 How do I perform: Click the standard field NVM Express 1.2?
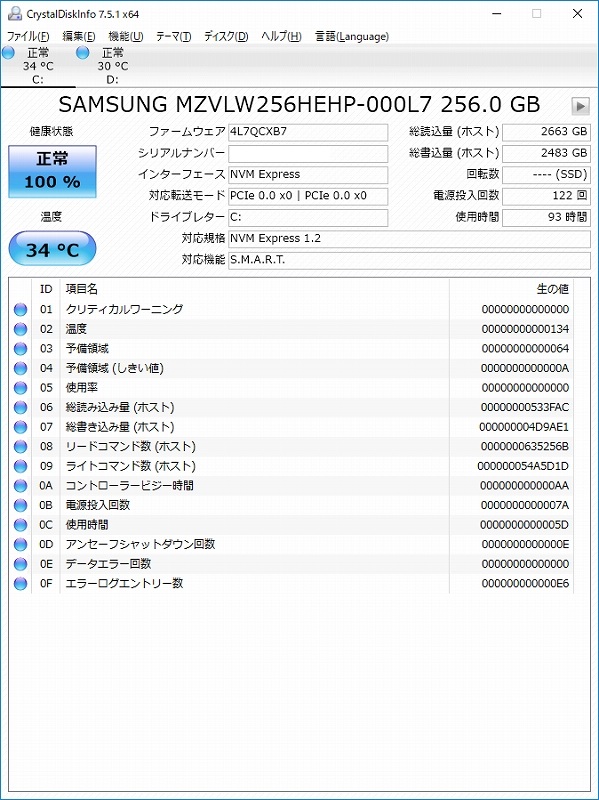[x=409, y=239]
